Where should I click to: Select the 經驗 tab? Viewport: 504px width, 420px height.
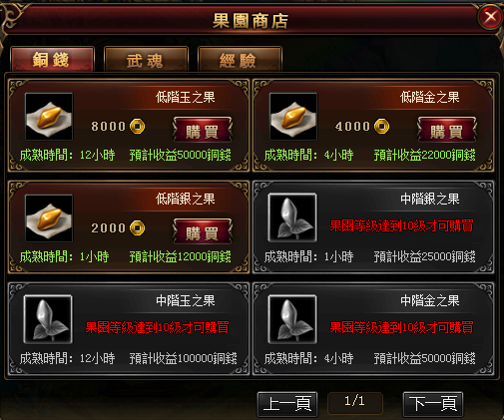pyautogui.click(x=240, y=59)
